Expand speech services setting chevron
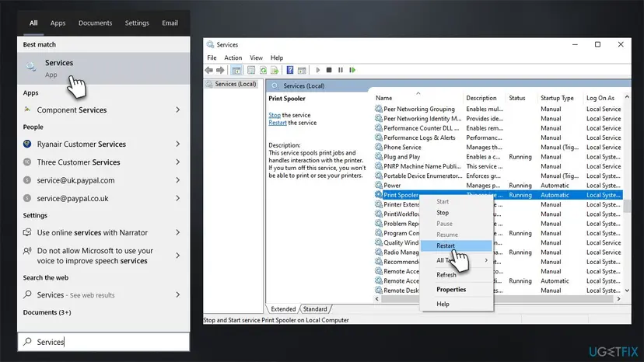The image size is (644, 362). [178, 256]
